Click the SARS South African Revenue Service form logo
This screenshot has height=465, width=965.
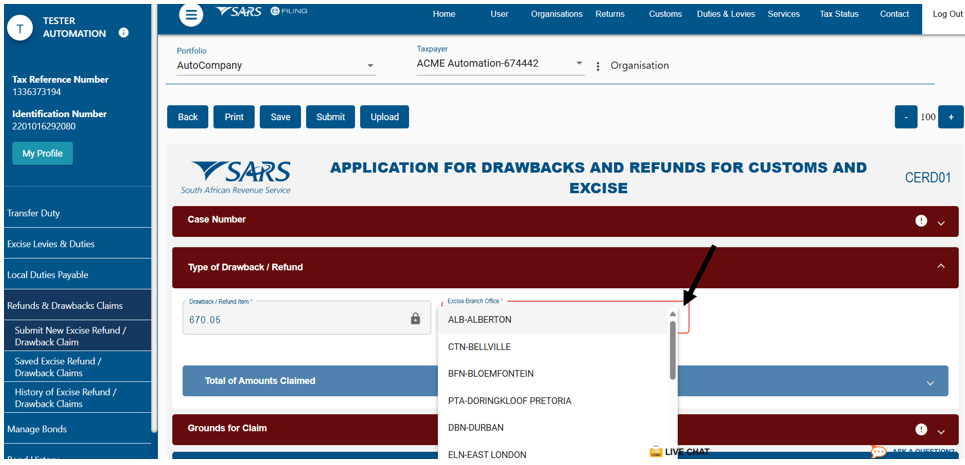(x=236, y=177)
